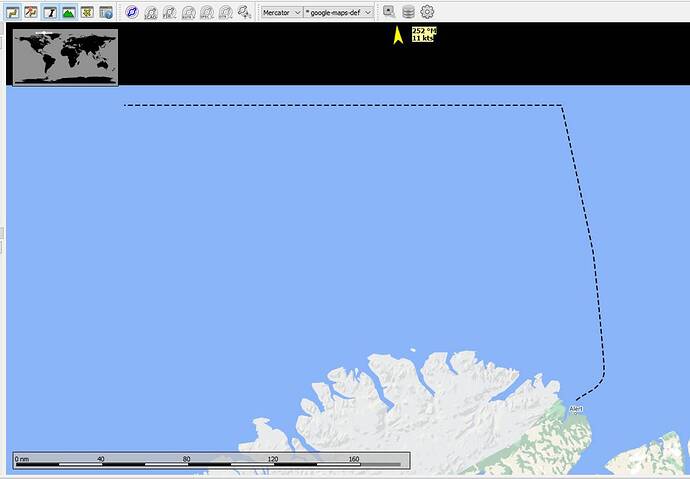Click the nautical mile scale bar
This screenshot has width=690, height=479.
(209, 460)
